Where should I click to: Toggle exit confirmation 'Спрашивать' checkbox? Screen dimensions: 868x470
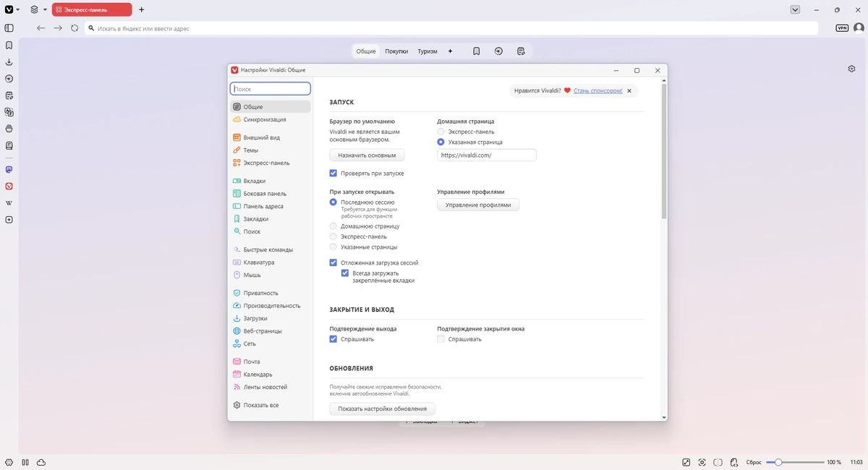(x=333, y=339)
